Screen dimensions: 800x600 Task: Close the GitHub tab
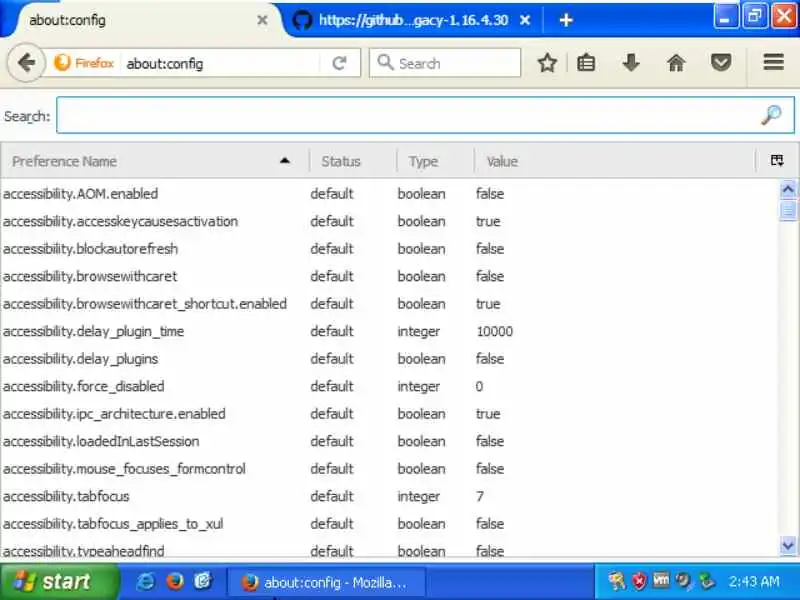525,20
